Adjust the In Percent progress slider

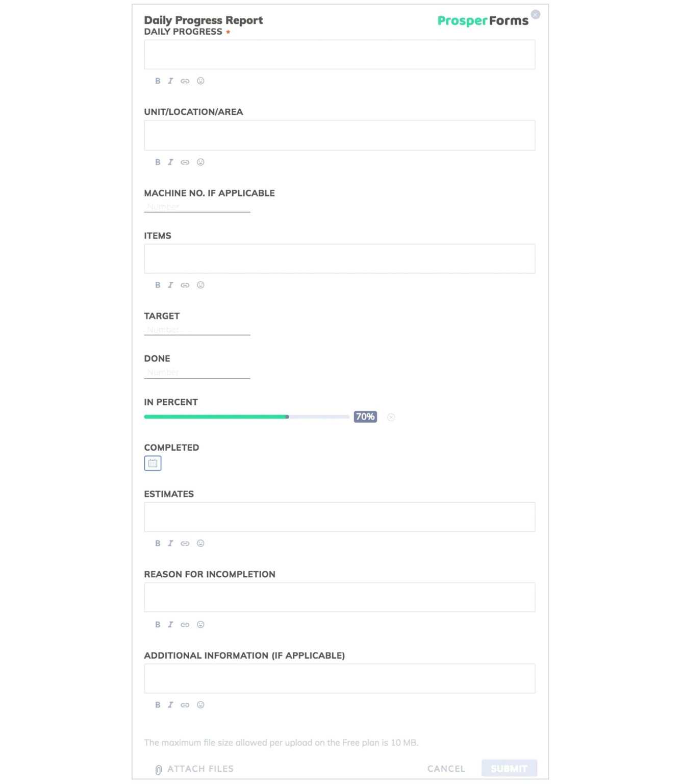tap(288, 416)
